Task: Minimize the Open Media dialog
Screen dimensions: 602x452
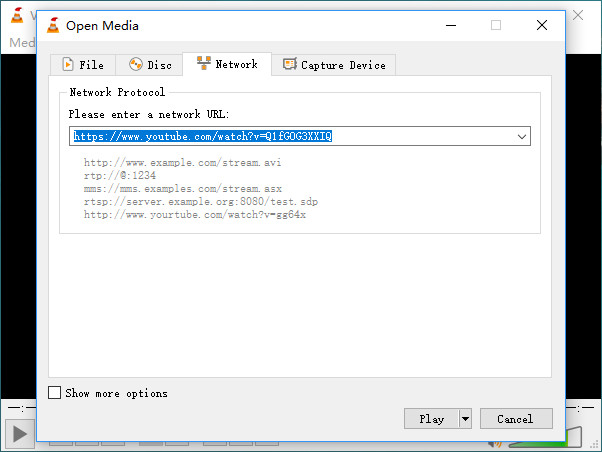Action: (x=451, y=25)
